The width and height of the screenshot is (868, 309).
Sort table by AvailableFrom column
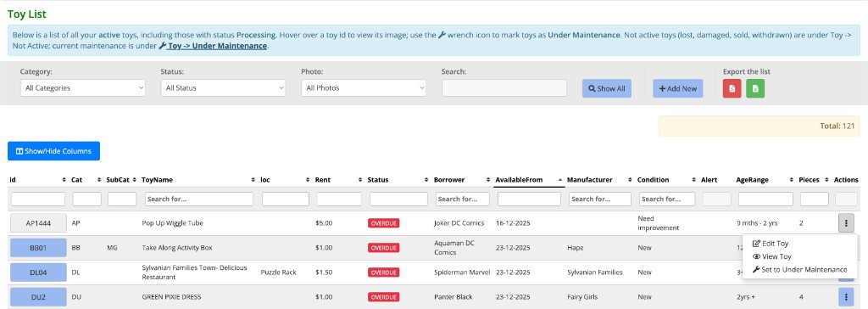coord(559,180)
